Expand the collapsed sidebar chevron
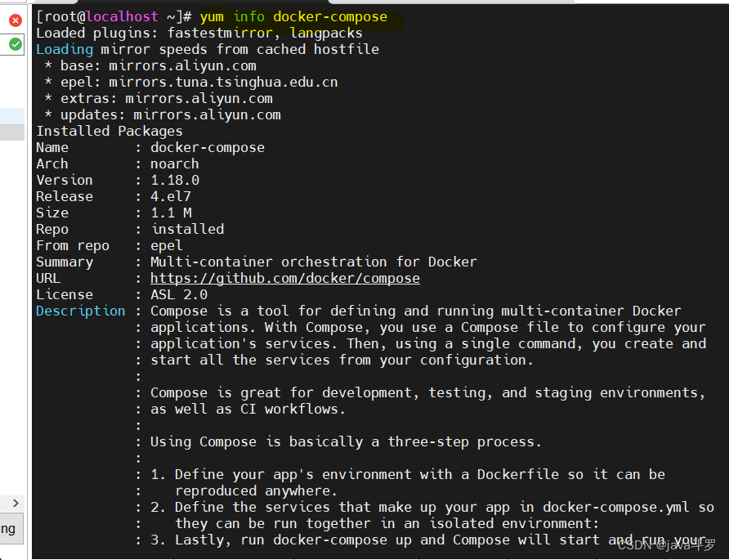This screenshot has width=729, height=560. [14, 503]
